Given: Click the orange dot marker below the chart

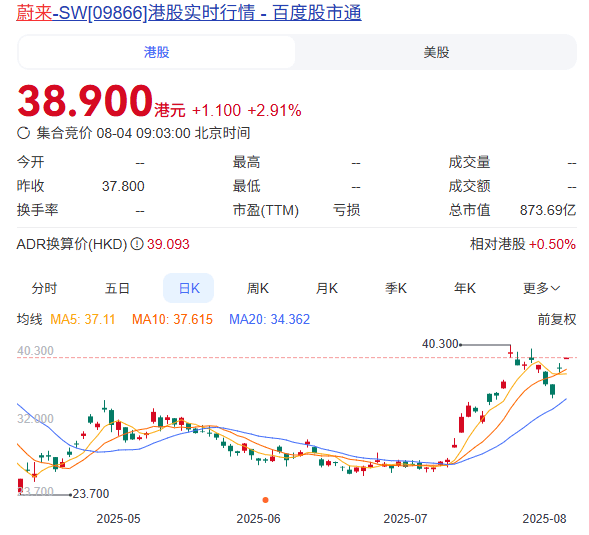Looking at the screenshot, I should click(265, 500).
